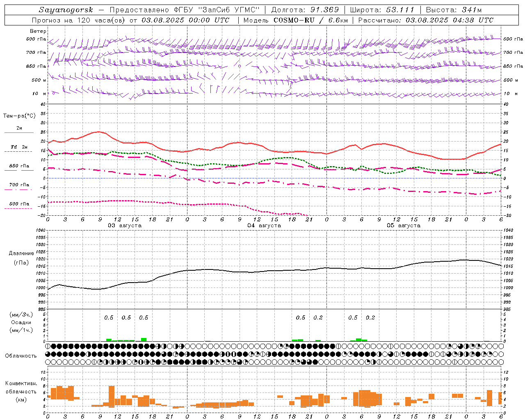Click the 'Рассчитано: 03.08.2025 04:38 UTC' timestamp
This screenshot has width=525, height=420.
426,20
